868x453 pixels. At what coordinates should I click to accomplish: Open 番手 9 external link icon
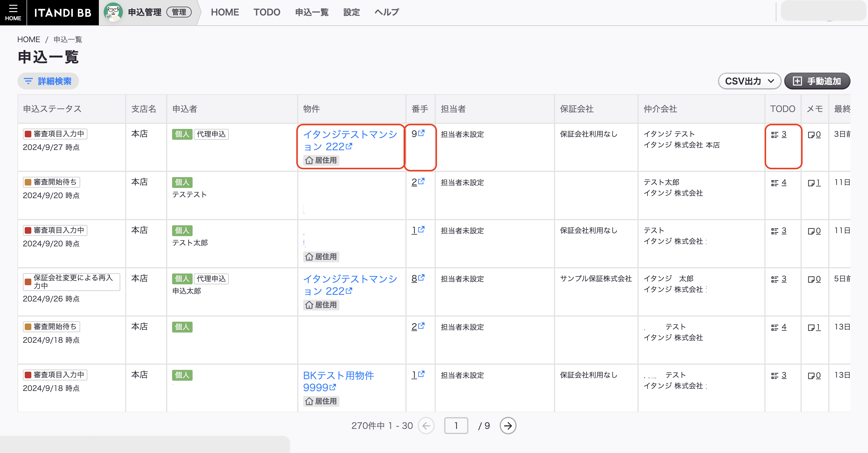pyautogui.click(x=421, y=133)
